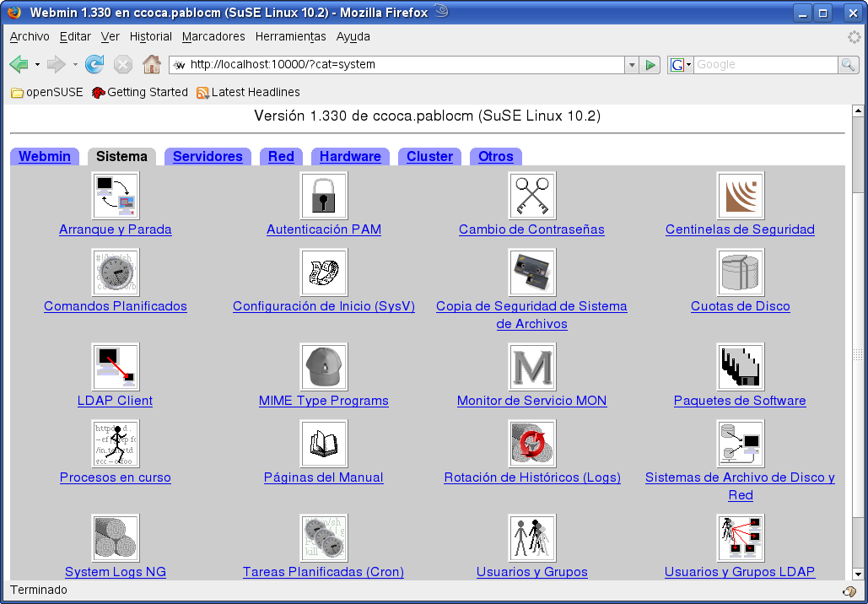This screenshot has width=868, height=604.
Task: Open the Cuotas de Disco pie icon
Action: click(x=740, y=272)
